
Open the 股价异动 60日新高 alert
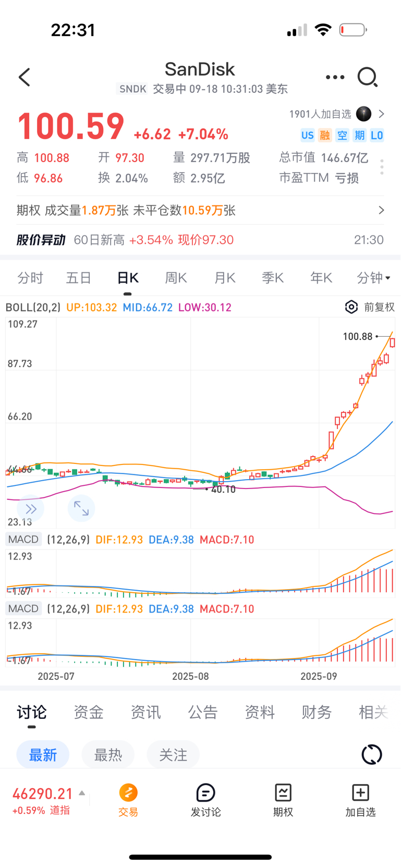pos(200,240)
